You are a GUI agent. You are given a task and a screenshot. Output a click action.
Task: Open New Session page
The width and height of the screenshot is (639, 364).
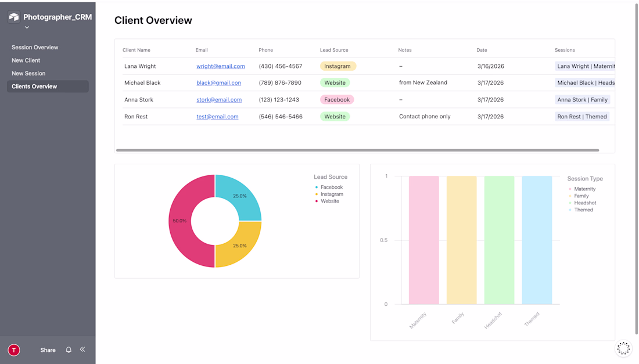pos(28,73)
